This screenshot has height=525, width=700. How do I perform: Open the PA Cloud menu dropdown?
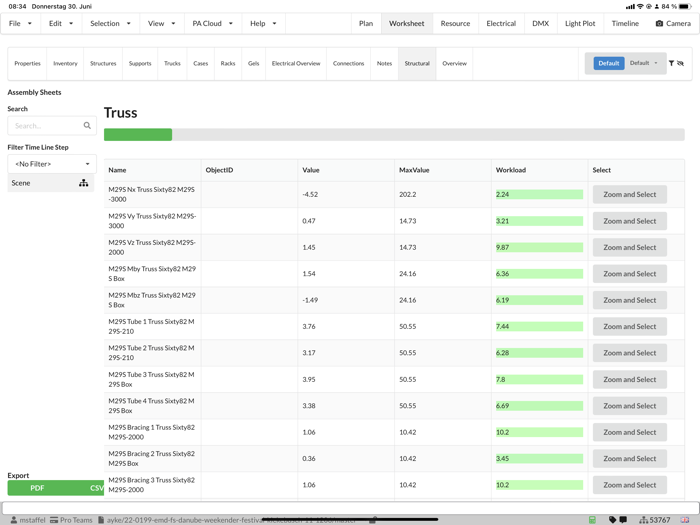(x=213, y=23)
